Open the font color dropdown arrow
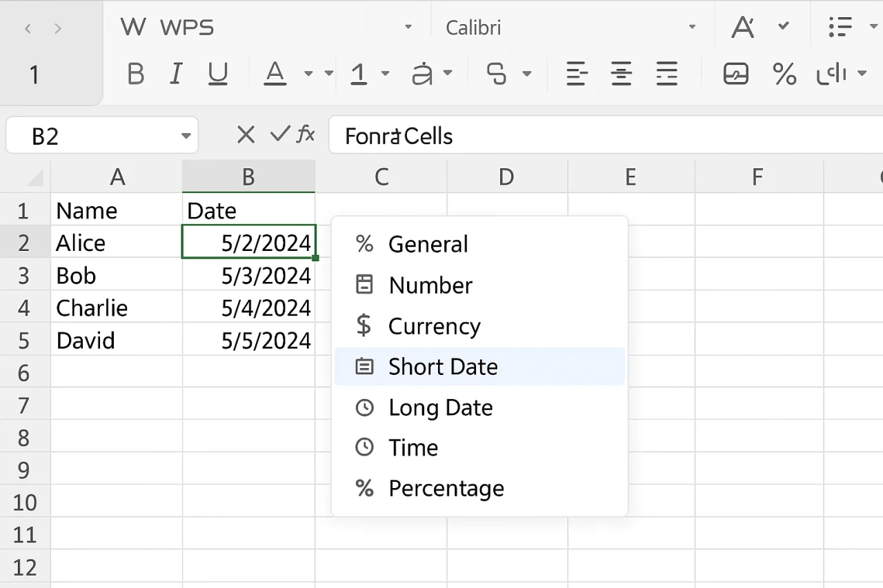 (308, 73)
